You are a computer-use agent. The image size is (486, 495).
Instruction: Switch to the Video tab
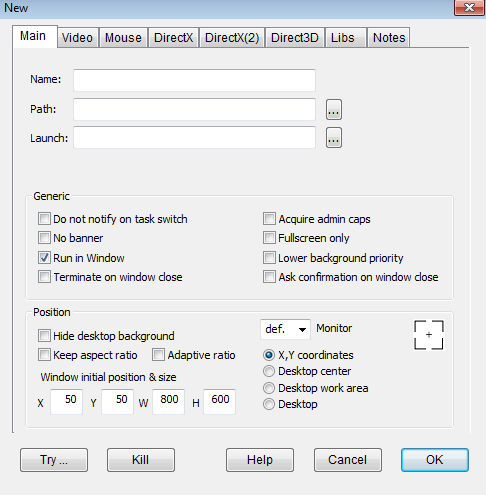click(78, 38)
